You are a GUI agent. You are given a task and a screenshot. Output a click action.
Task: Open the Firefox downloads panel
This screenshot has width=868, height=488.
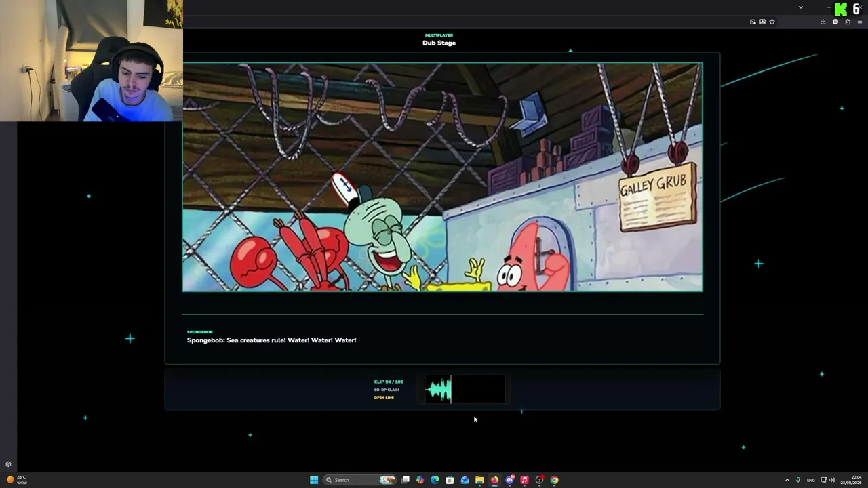(823, 22)
